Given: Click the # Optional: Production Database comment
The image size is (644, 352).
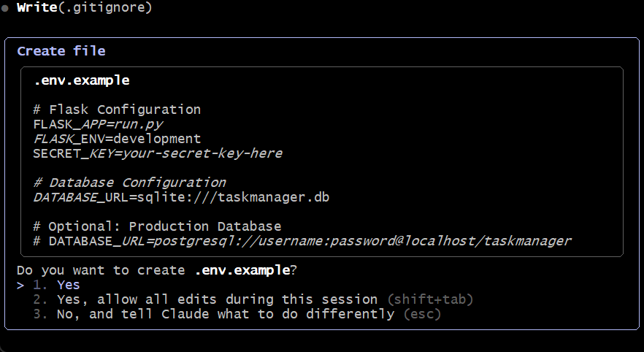Looking at the screenshot, I should tap(157, 226).
